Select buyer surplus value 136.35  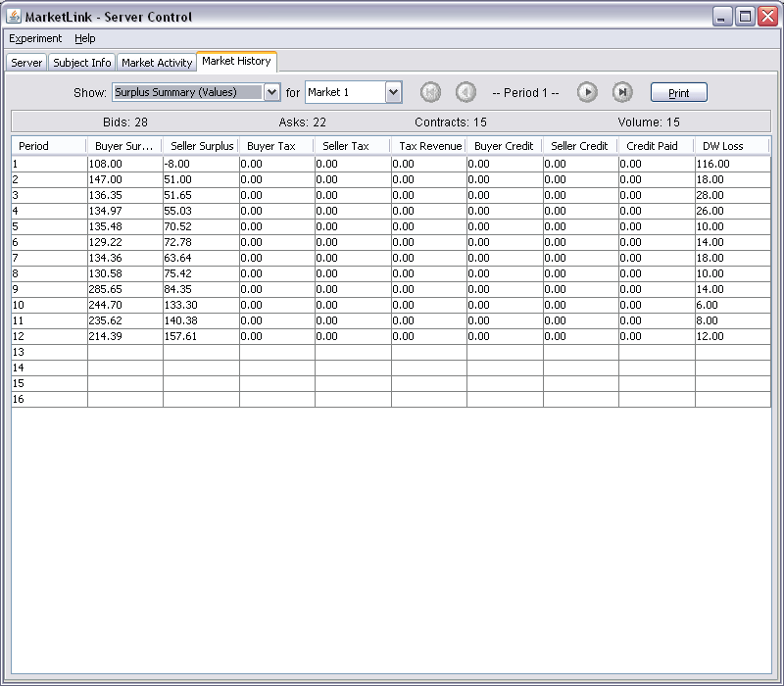tap(125, 195)
